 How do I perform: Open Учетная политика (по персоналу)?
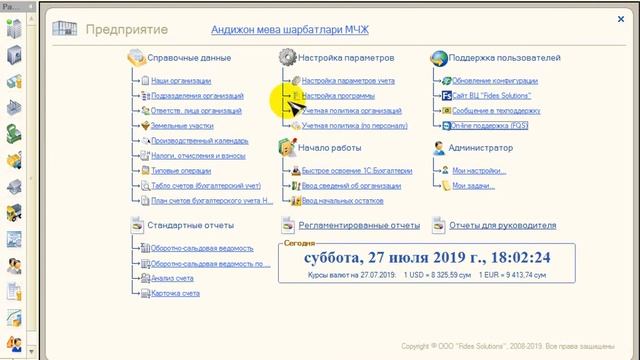[x=355, y=126]
